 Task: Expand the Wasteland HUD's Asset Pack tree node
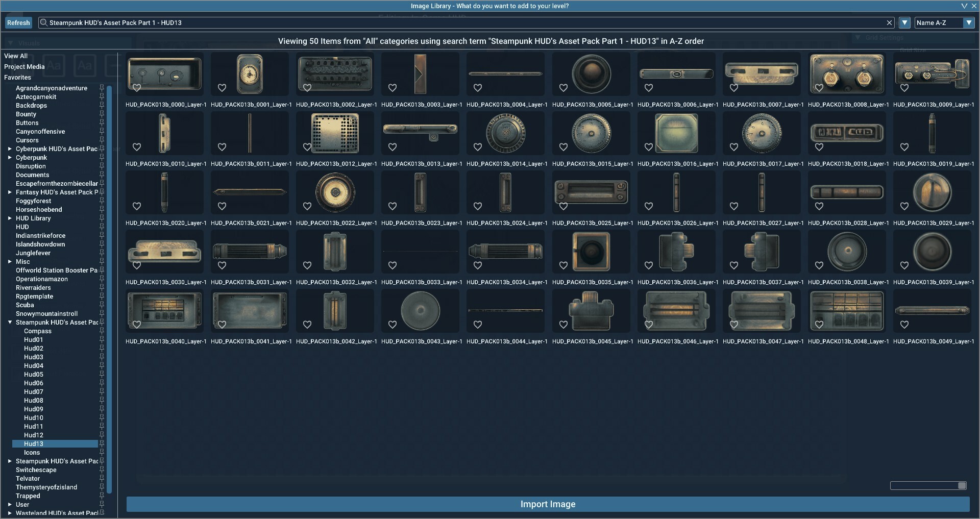pyautogui.click(x=9, y=513)
